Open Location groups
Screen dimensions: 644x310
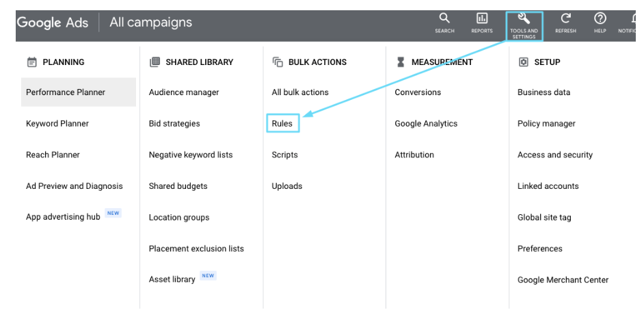pos(179,218)
